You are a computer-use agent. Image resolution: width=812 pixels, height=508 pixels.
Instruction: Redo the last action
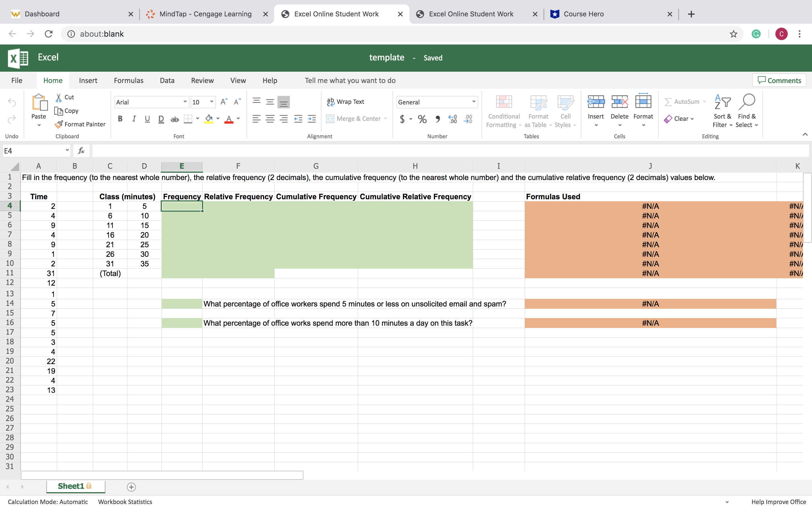(x=12, y=119)
